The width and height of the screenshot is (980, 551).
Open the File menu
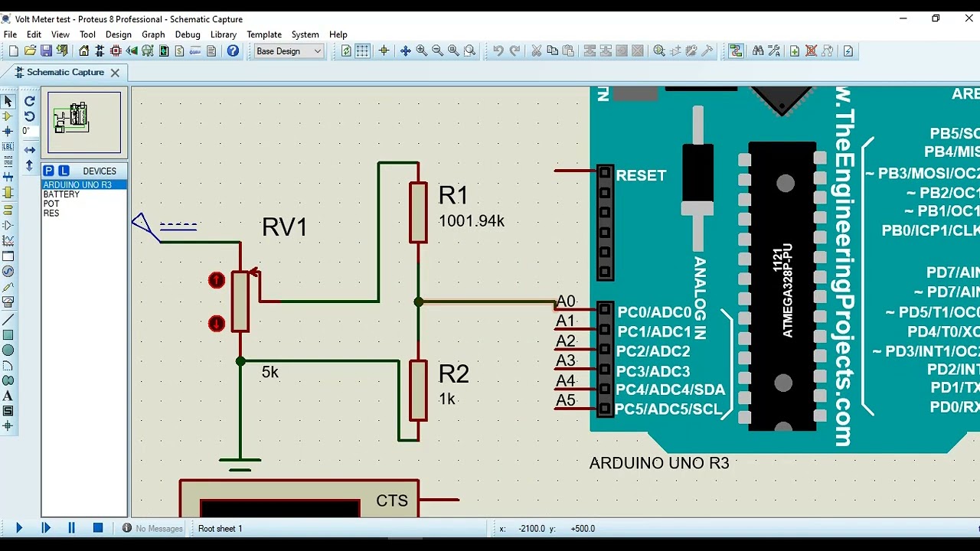pyautogui.click(x=10, y=34)
